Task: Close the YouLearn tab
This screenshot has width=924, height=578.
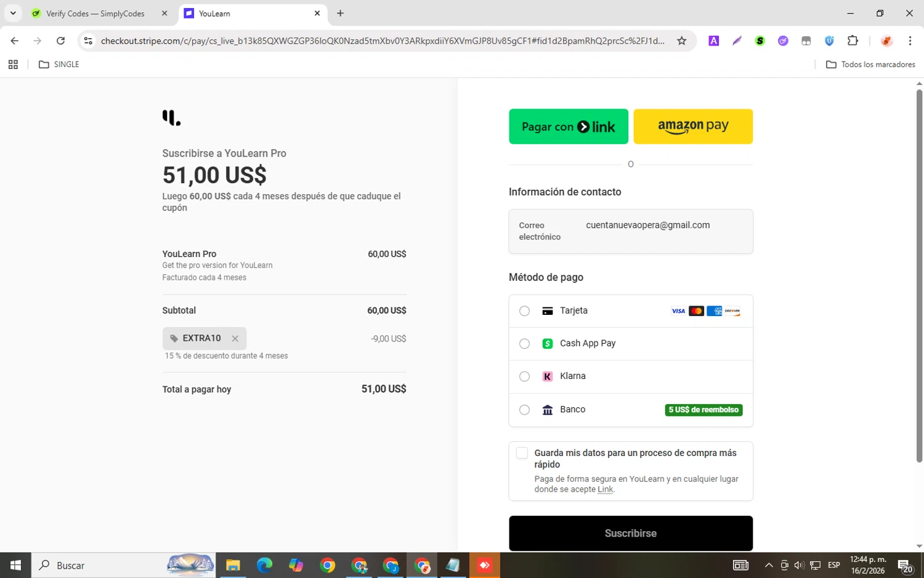Action: click(x=317, y=14)
